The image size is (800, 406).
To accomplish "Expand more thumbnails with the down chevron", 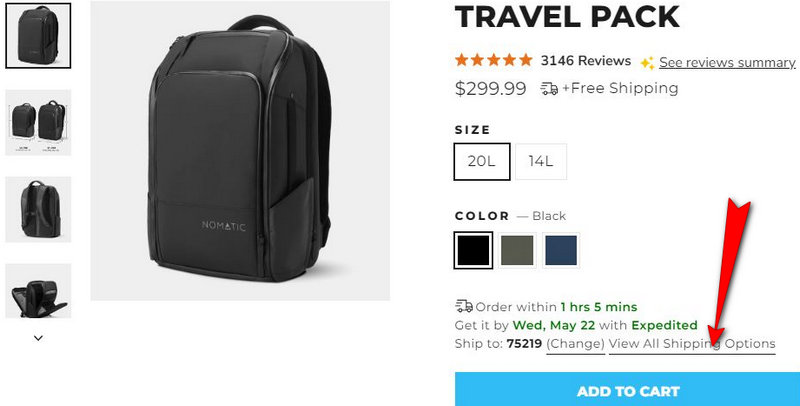I will tap(38, 338).
